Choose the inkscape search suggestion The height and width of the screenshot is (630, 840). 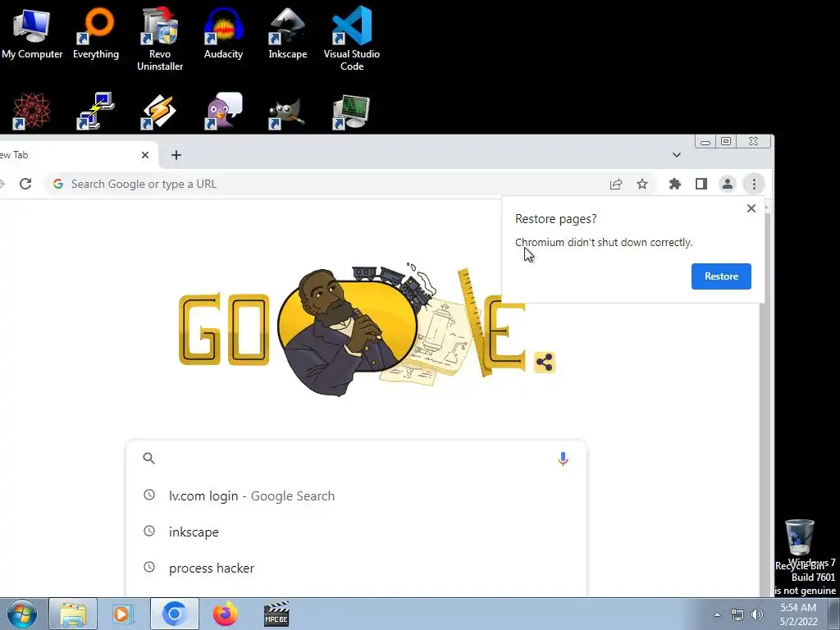pyautogui.click(x=356, y=532)
